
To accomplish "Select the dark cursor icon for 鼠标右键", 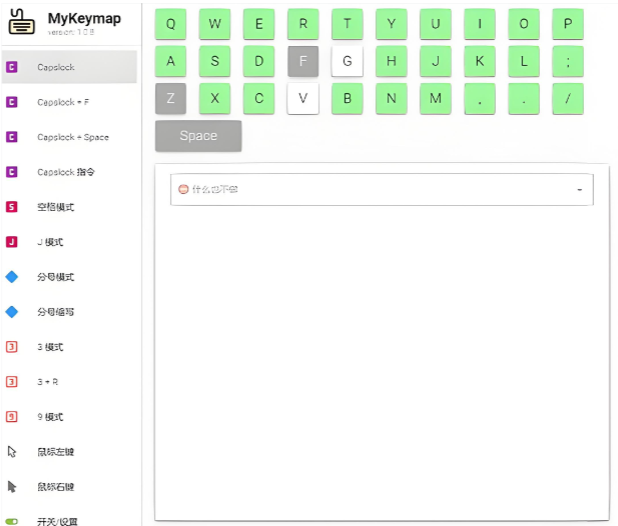I will [12, 487].
